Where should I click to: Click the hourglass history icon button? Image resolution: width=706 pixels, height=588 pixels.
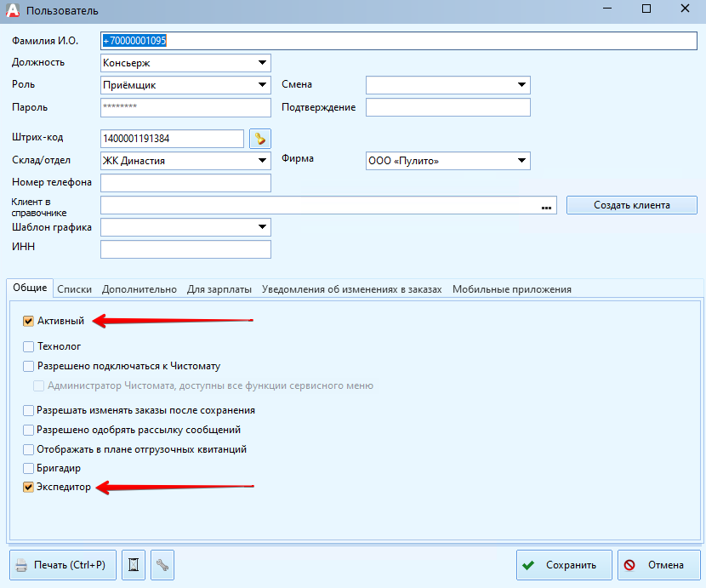[x=134, y=565]
